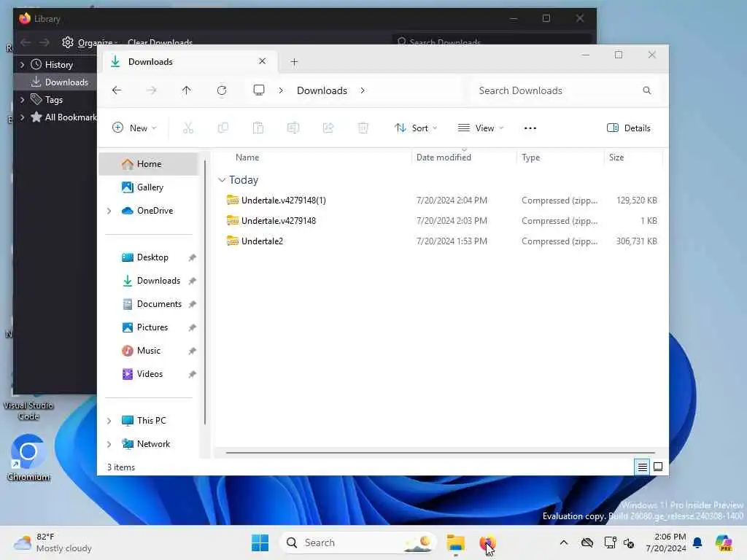
Task: Refresh the Downloads folder view
Action: [222, 90]
